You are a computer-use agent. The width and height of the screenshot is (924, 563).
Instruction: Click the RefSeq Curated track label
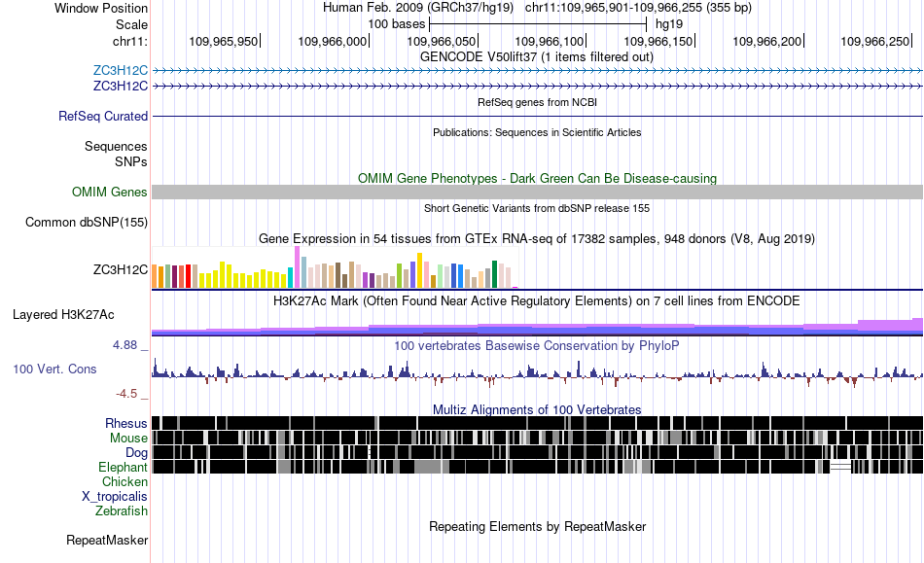click(103, 116)
